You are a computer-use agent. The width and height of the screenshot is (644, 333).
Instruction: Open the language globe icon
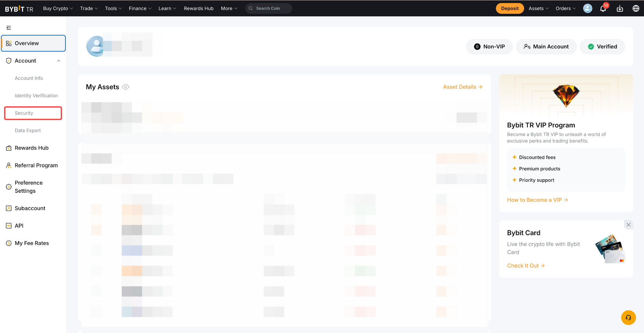[636, 8]
